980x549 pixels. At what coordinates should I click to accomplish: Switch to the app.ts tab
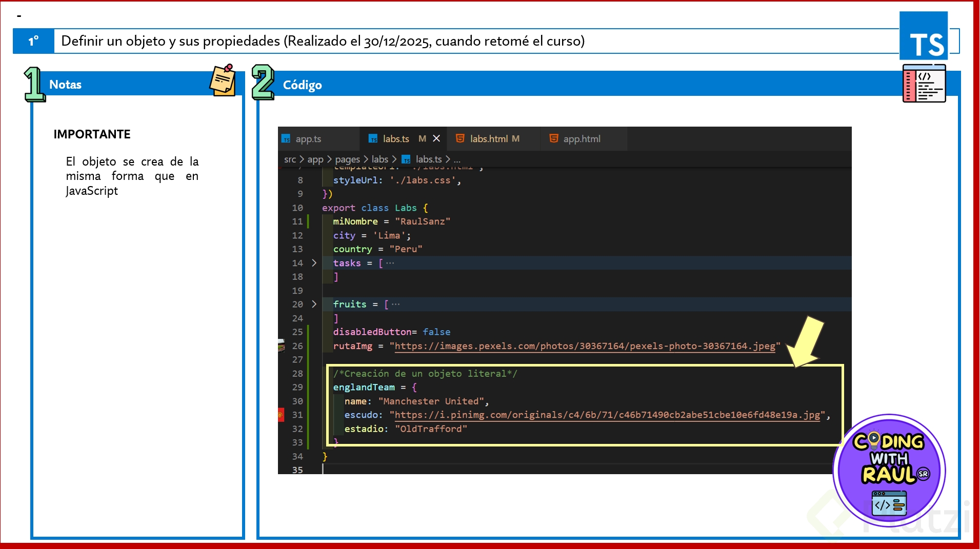(308, 139)
